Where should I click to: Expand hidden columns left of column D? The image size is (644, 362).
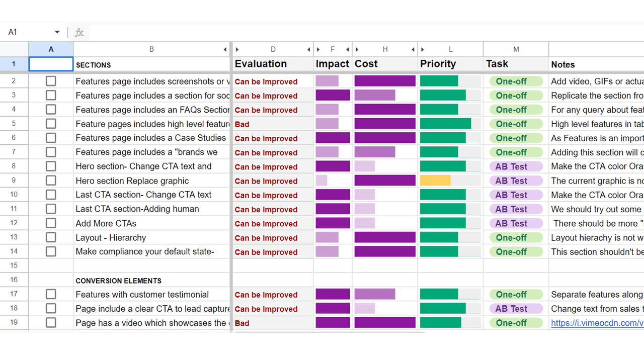(237, 49)
